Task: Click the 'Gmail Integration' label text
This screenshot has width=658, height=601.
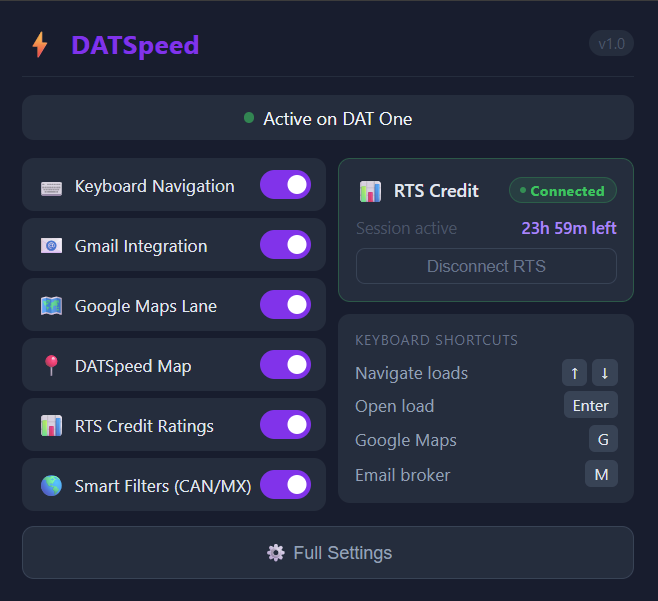Action: click(x=141, y=246)
